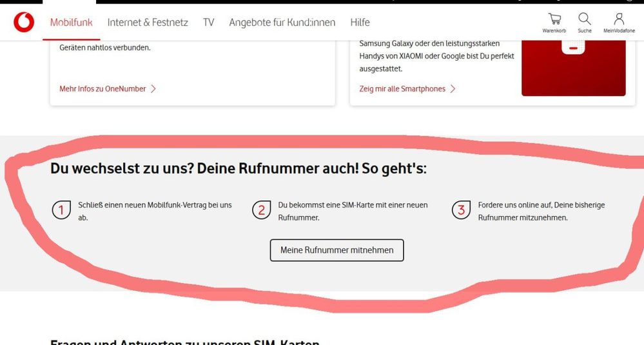Follow the Mehr Infos zu OneNumber link
Image resolution: width=644 pixels, height=345 pixels.
point(102,89)
